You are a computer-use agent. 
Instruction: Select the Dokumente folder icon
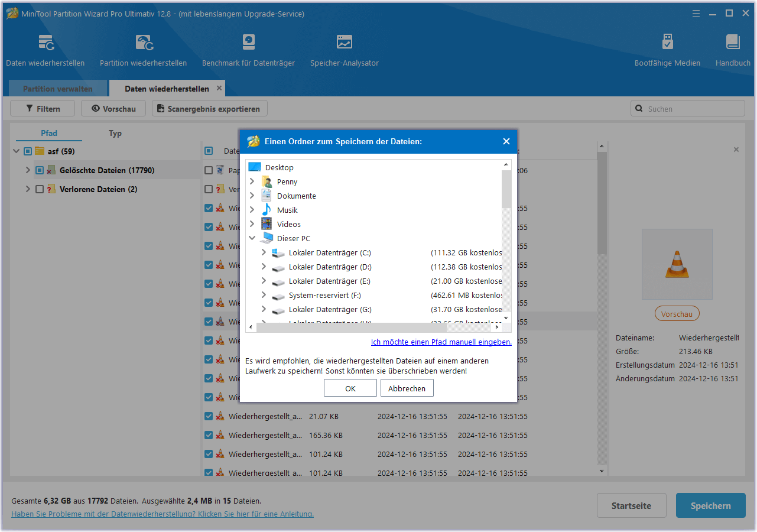point(267,196)
